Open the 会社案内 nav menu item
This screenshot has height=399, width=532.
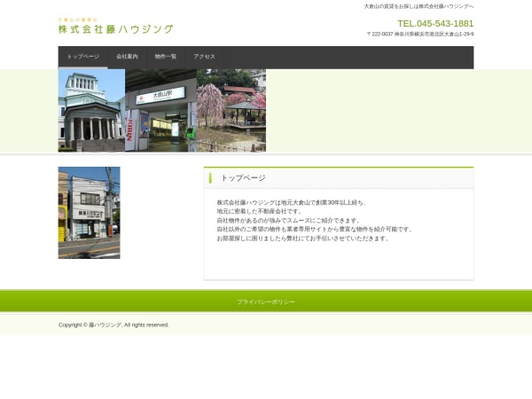(127, 57)
